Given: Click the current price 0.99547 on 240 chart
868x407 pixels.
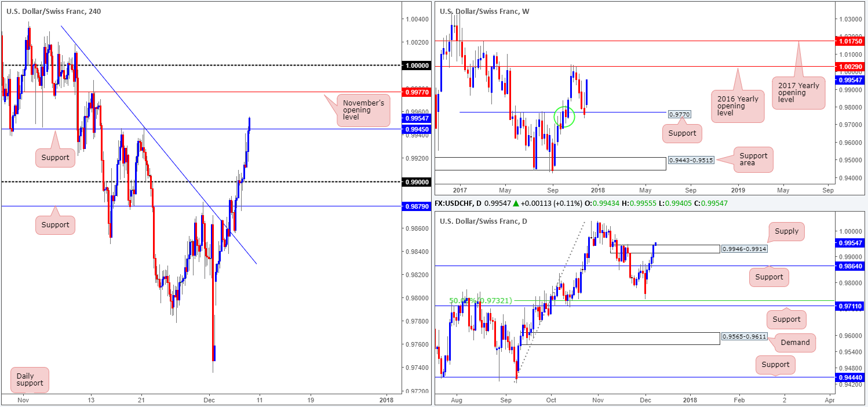Looking at the screenshot, I should click(416, 118).
